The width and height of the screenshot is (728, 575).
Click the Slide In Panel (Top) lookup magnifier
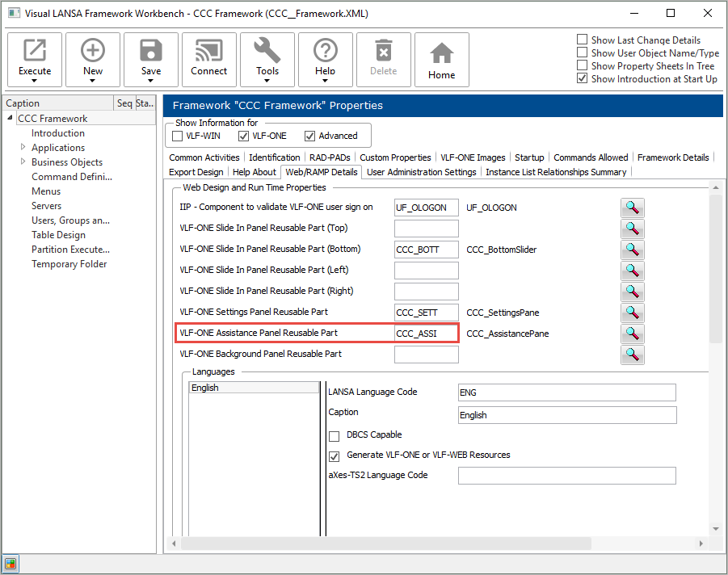pos(633,229)
